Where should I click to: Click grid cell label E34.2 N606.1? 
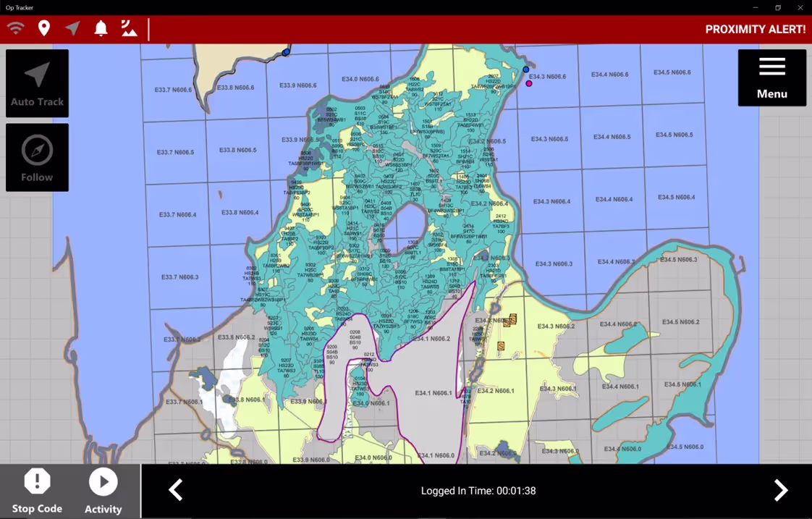tap(496, 391)
